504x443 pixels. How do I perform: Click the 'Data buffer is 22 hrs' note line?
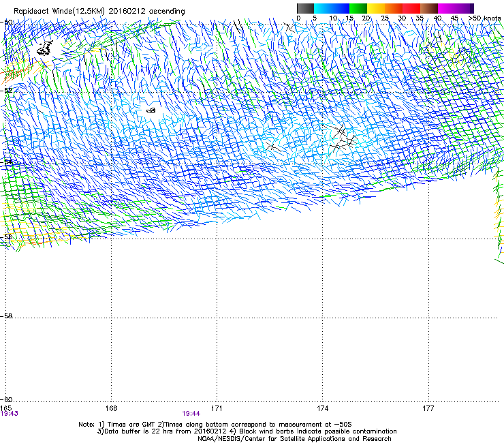tap(247, 431)
